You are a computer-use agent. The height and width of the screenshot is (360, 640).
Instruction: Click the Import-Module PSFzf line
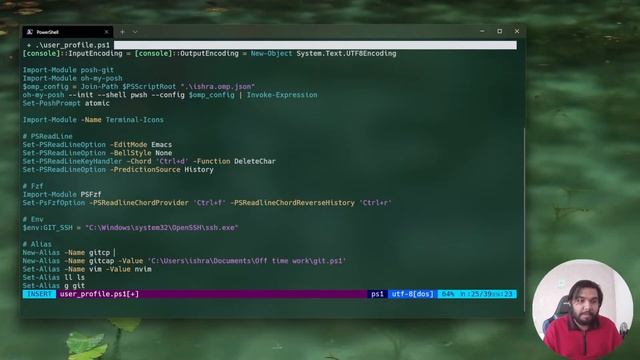tap(62, 195)
